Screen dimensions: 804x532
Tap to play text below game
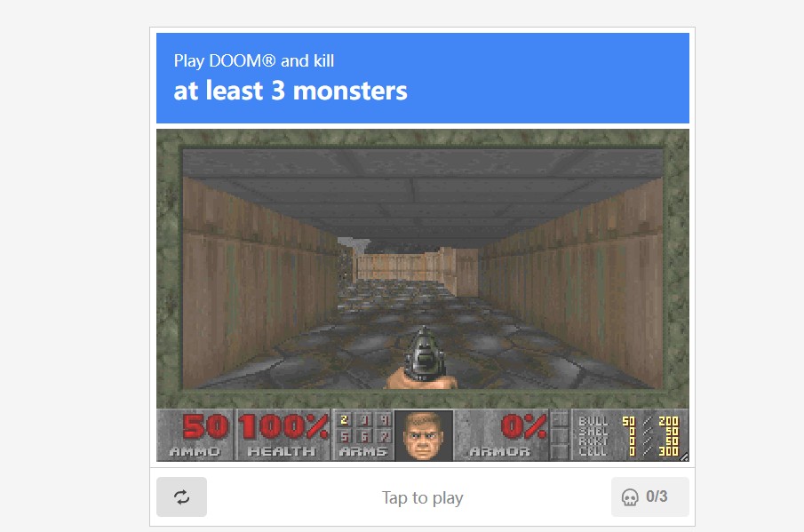(x=423, y=497)
